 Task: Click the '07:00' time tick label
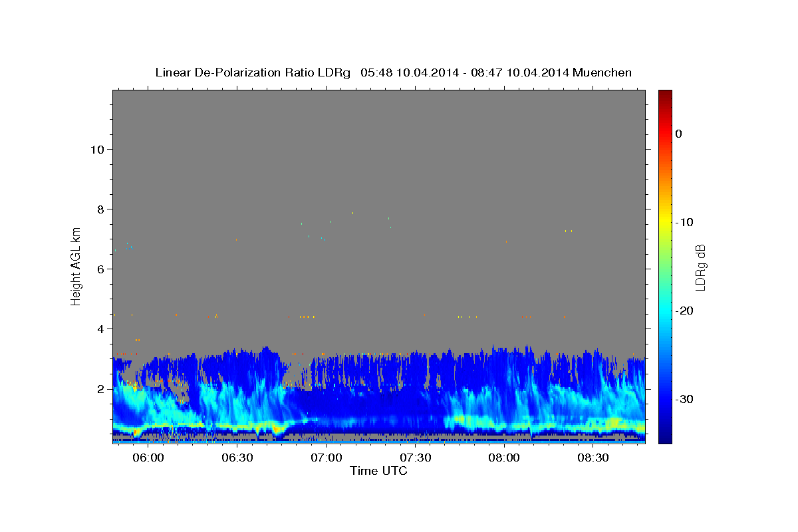[x=327, y=458]
